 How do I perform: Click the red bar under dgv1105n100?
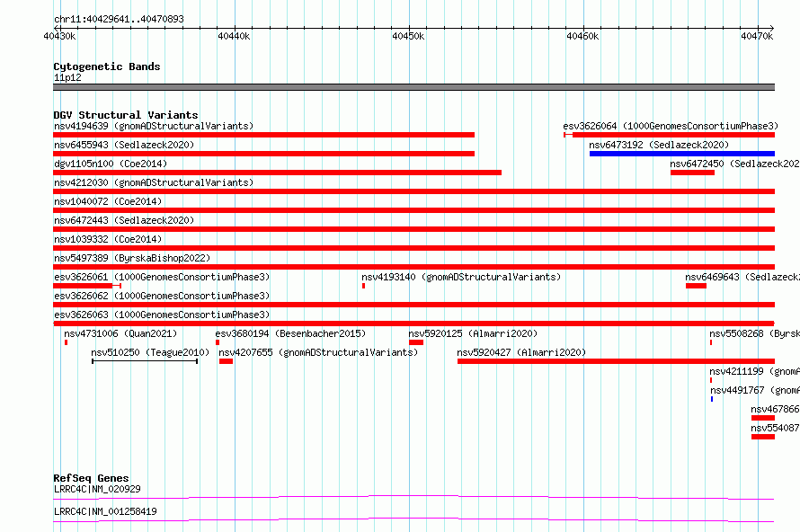pyautogui.click(x=277, y=173)
